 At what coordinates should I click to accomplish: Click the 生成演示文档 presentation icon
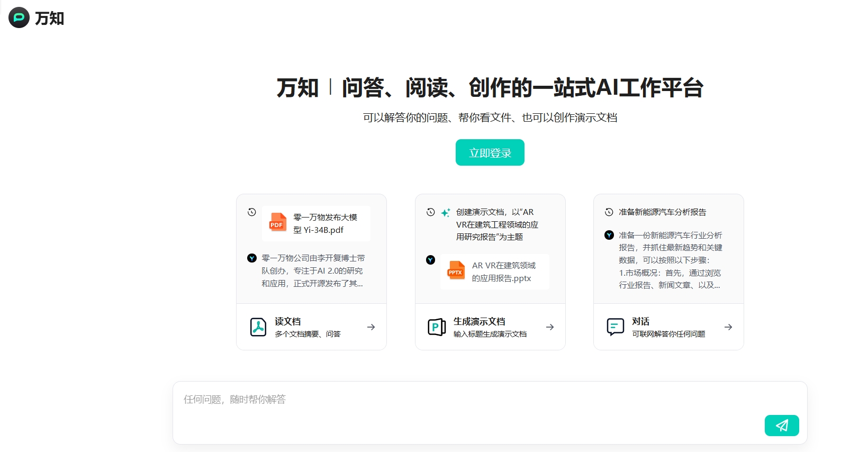pos(437,327)
